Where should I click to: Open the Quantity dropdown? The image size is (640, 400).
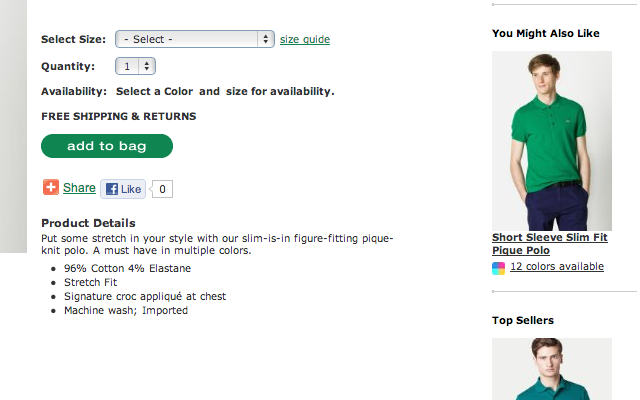tap(135, 66)
